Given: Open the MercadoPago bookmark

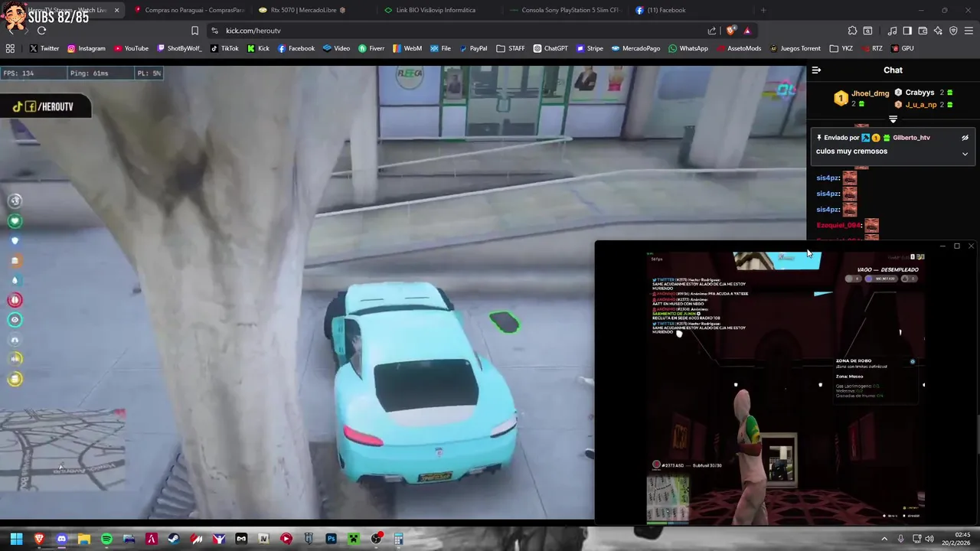Looking at the screenshot, I should coord(635,48).
